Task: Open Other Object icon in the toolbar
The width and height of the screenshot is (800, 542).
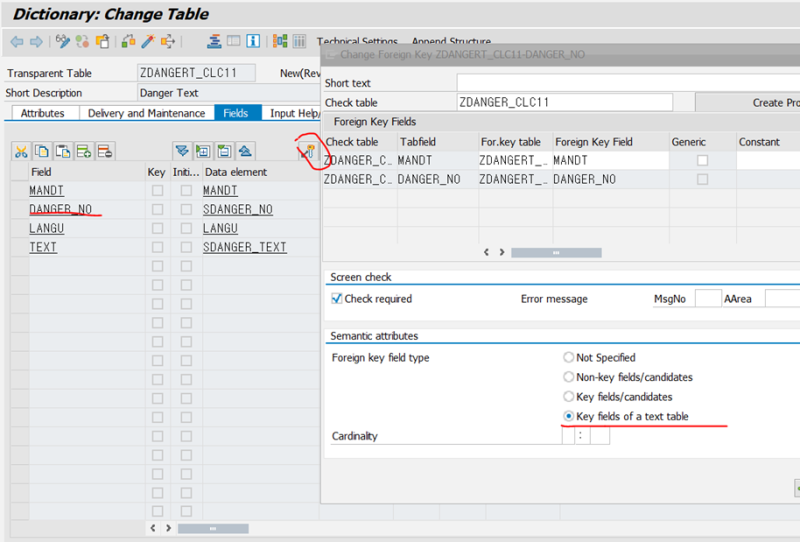Action: coord(103,41)
